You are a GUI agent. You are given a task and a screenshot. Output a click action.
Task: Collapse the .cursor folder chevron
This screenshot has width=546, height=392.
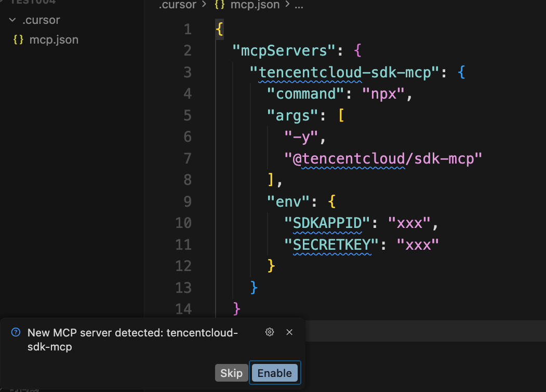coord(12,20)
